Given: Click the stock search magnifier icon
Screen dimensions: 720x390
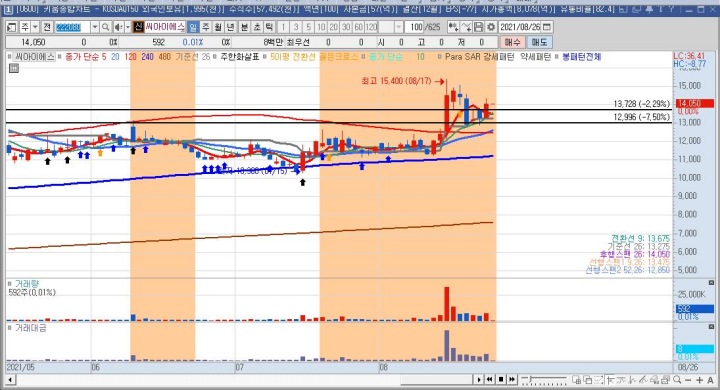Looking at the screenshot, I should [105, 27].
